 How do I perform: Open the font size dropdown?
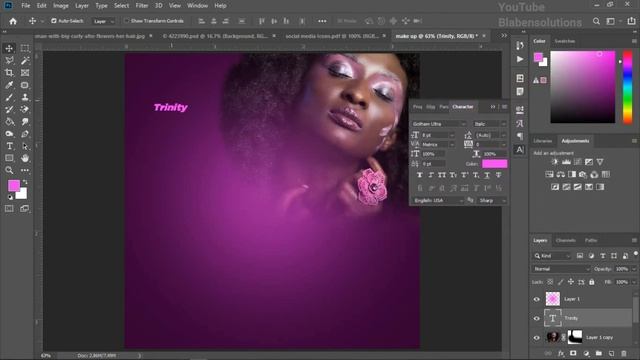(x=452, y=135)
